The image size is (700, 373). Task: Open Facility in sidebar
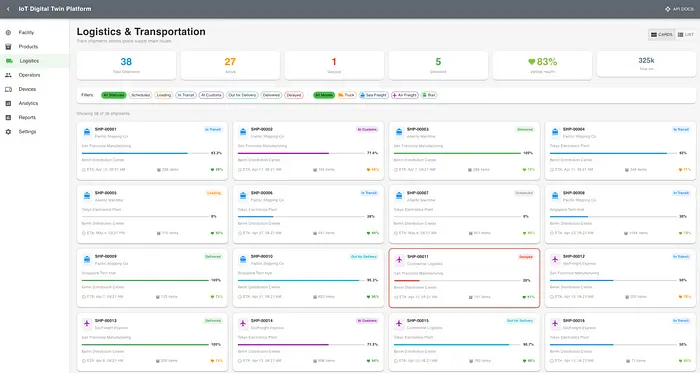click(x=34, y=33)
